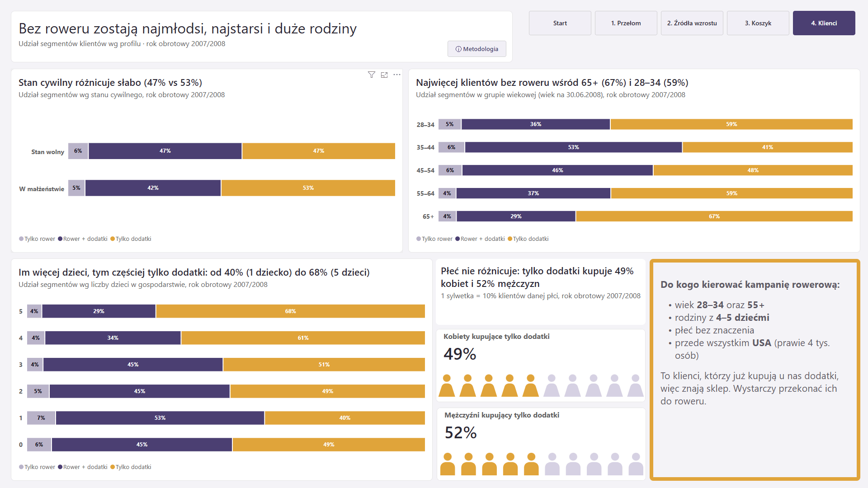Click the first orange man pictogram

(448, 464)
